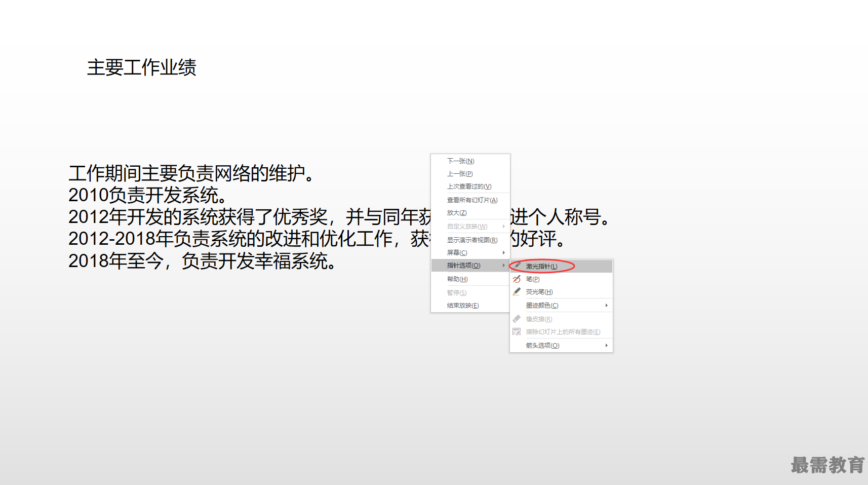Select 放大(Z) to zoom in

pos(470,212)
